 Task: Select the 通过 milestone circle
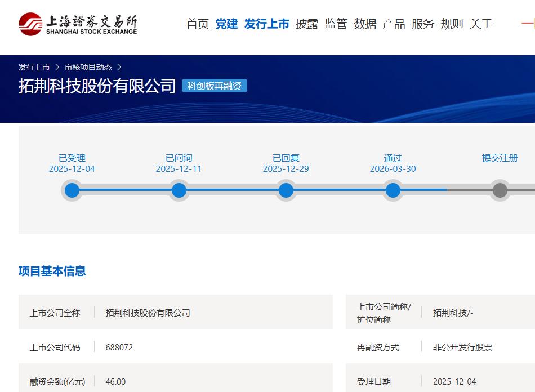[393, 190]
